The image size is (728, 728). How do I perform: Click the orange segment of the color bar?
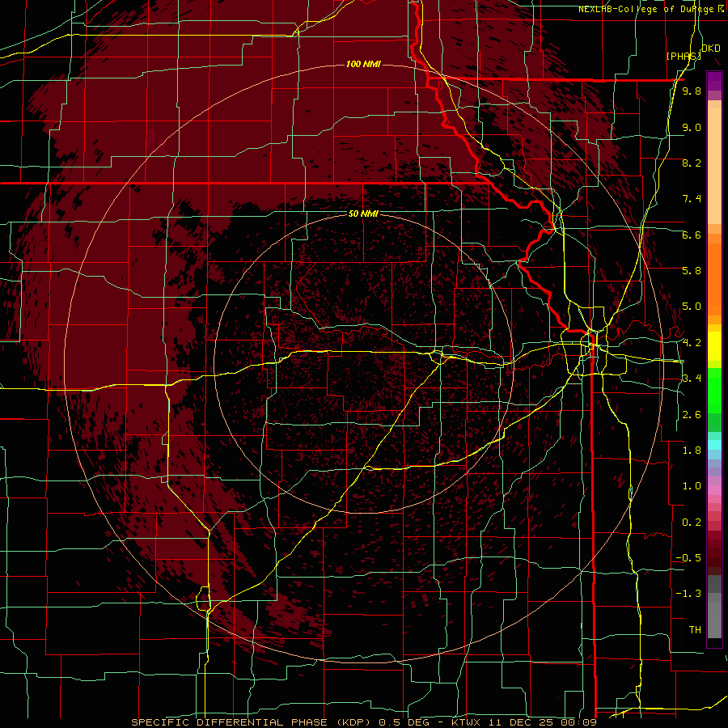tap(714, 278)
